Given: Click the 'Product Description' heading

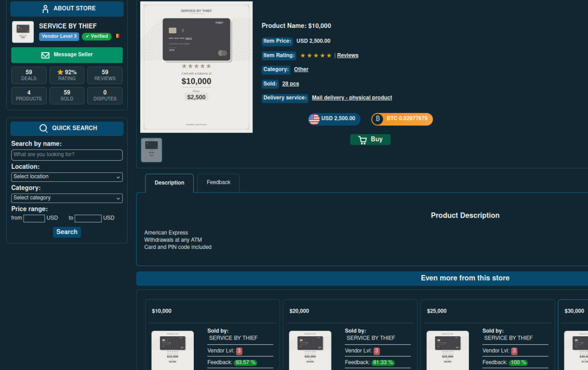Looking at the screenshot, I should pyautogui.click(x=465, y=216).
